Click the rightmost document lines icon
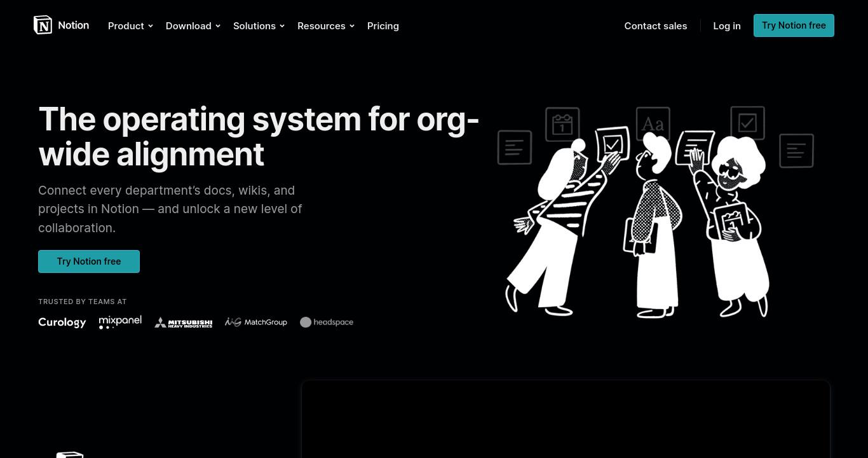The image size is (868, 458). tap(796, 151)
